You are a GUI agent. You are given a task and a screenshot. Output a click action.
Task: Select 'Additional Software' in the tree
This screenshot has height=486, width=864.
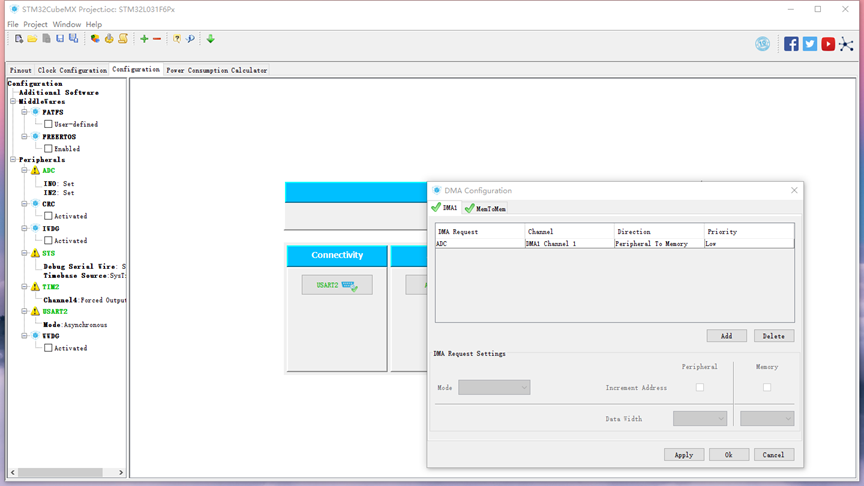(58, 92)
